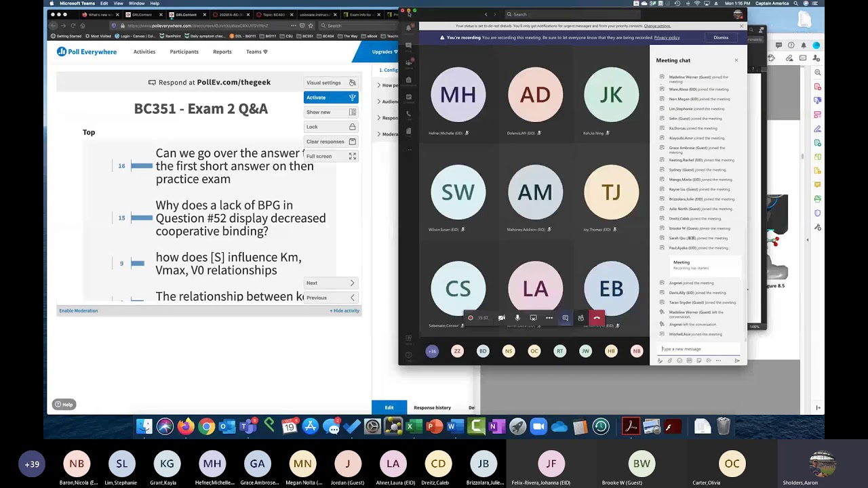This screenshot has height=488, width=868.
Task: Open Change settings link in status banner
Action: (657, 26)
